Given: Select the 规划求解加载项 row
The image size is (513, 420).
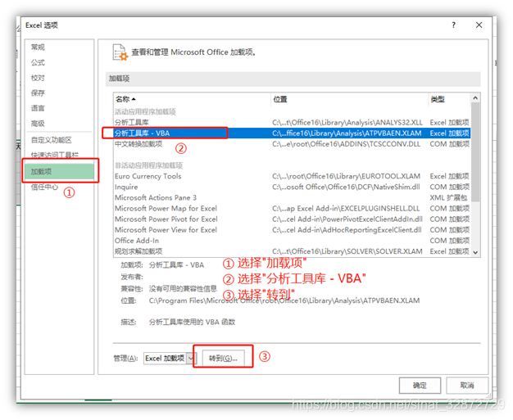Looking at the screenshot, I should pos(293,251).
